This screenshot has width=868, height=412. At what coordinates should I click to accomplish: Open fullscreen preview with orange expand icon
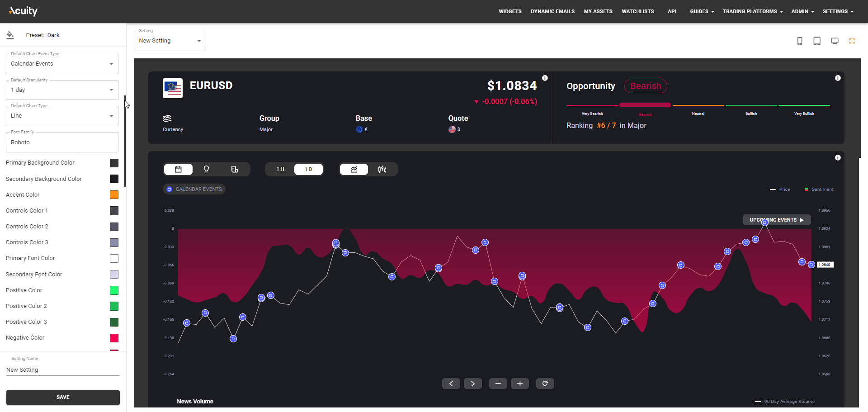852,41
